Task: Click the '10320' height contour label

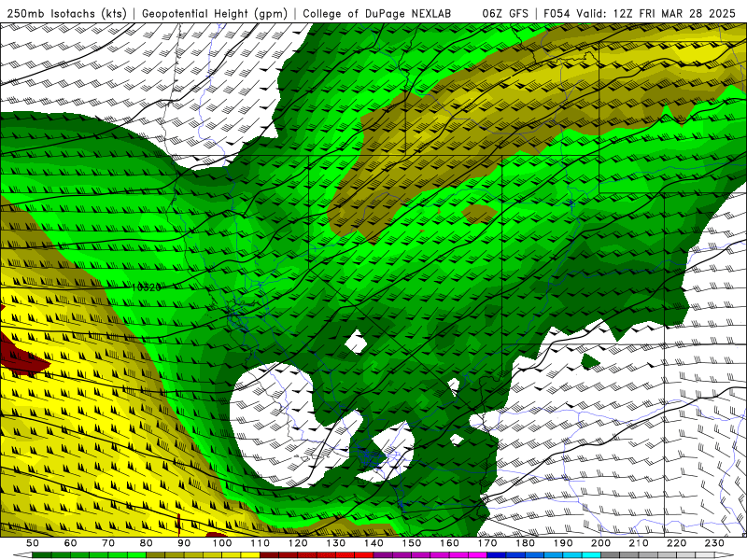Action: [147, 287]
